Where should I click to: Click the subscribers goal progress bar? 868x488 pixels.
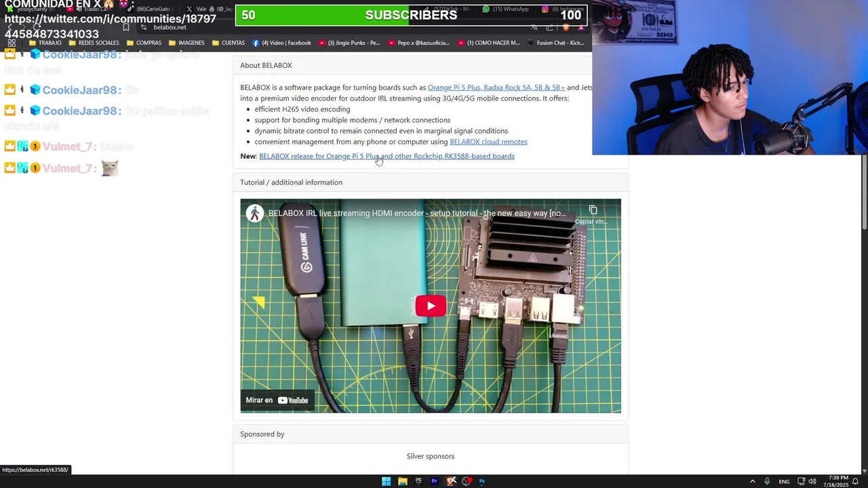coord(411,15)
